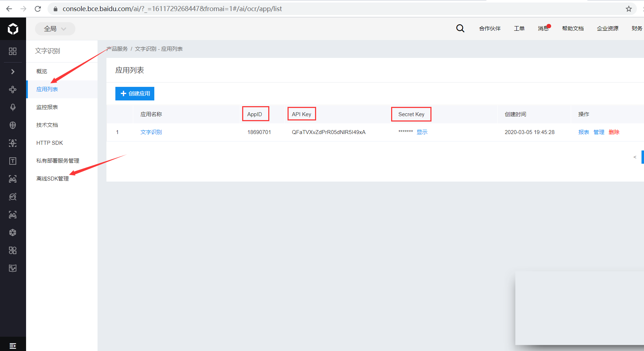Open the text recognition T icon
This screenshot has width=644, height=351.
click(13, 161)
